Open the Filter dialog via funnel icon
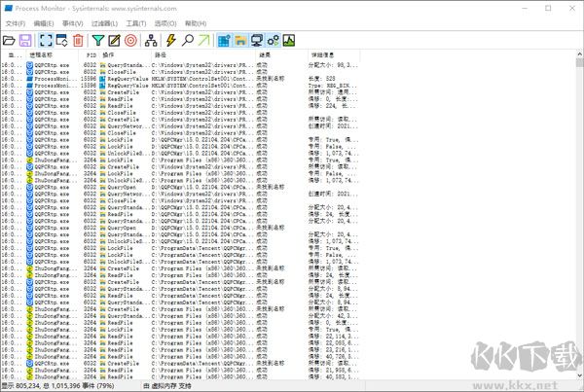The image size is (584, 392). (x=98, y=40)
